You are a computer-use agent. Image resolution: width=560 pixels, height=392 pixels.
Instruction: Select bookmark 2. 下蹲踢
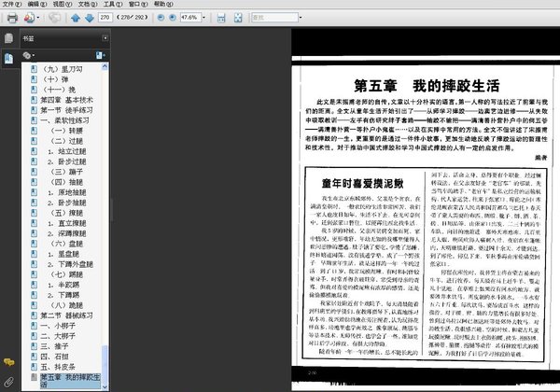[63, 295]
